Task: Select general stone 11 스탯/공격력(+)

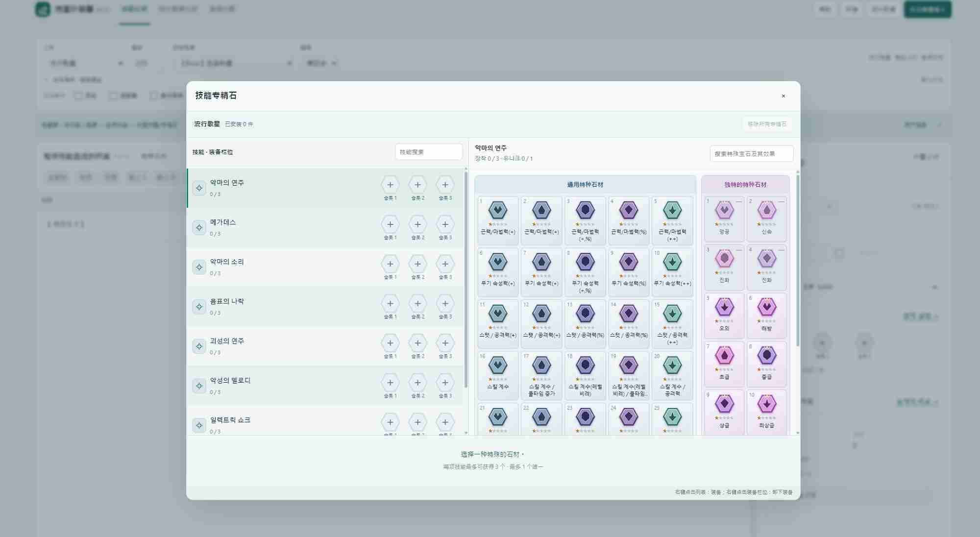Action: point(498,324)
